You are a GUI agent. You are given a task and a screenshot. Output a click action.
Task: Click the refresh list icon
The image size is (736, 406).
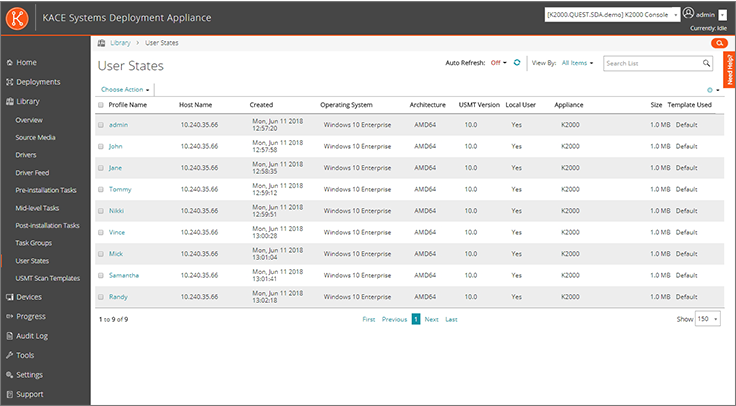(517, 62)
